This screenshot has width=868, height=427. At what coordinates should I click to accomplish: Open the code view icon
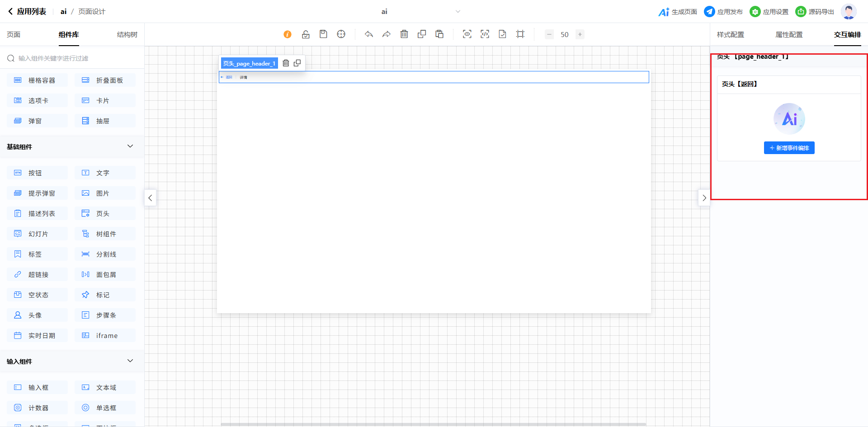485,34
